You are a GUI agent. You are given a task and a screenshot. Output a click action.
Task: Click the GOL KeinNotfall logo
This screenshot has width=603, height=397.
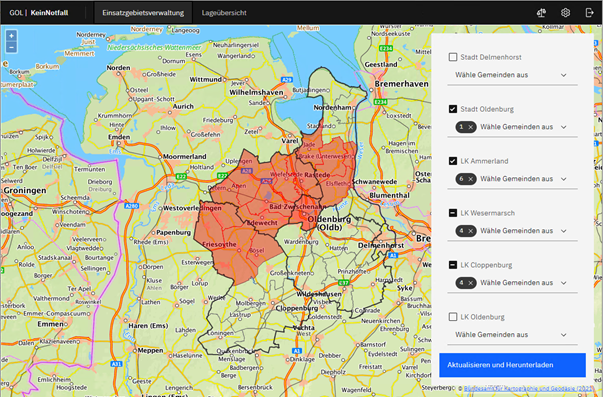[39, 13]
